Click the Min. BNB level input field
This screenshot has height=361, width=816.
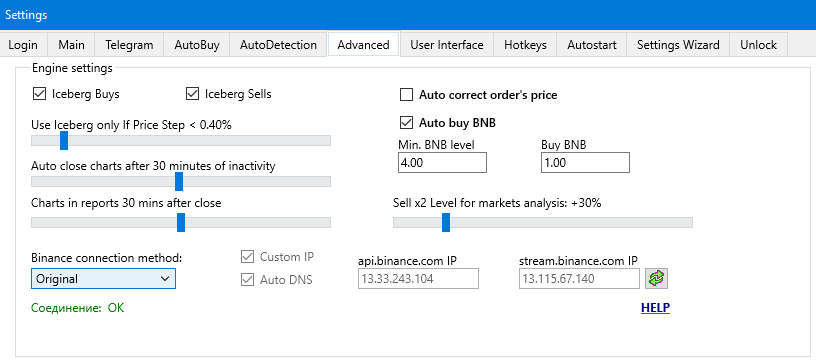click(442, 163)
